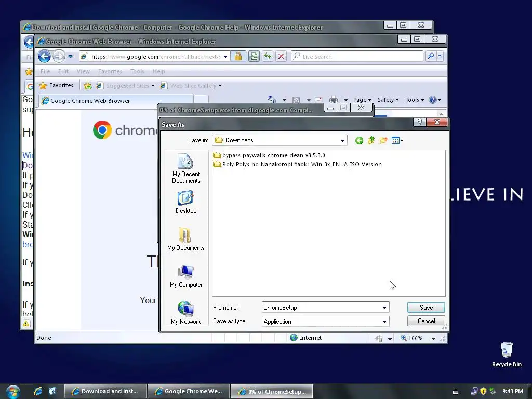Expand the address bar history dropdown

point(225,57)
